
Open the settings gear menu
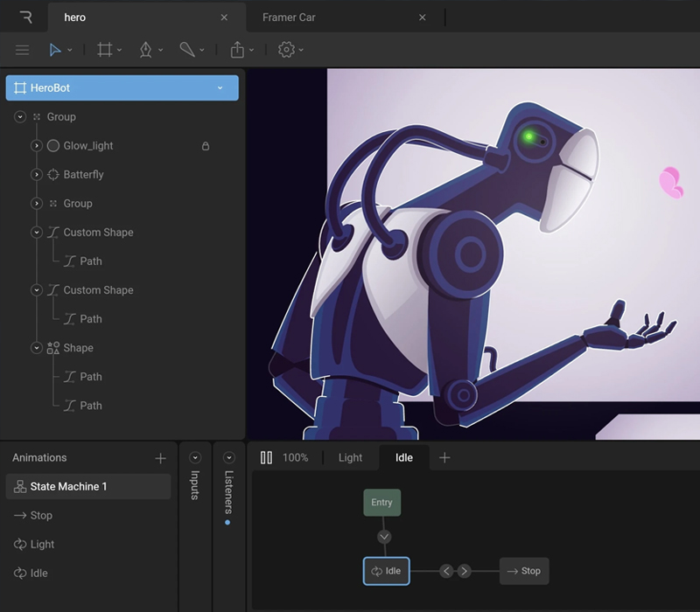[286, 50]
